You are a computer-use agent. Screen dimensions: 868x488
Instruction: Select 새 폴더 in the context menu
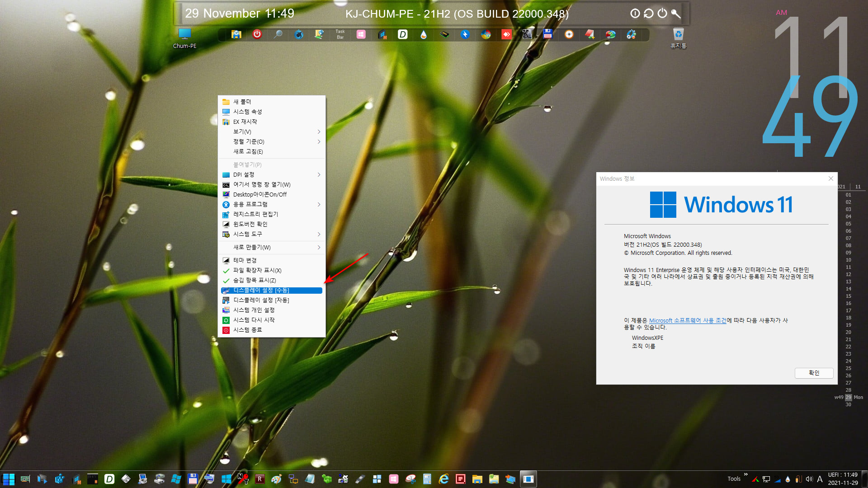coord(271,102)
